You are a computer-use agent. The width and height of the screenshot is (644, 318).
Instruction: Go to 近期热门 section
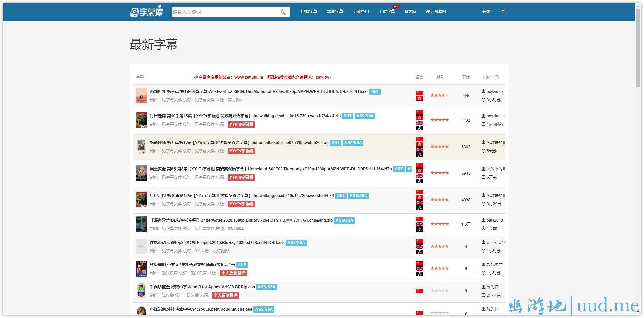pyautogui.click(x=361, y=12)
